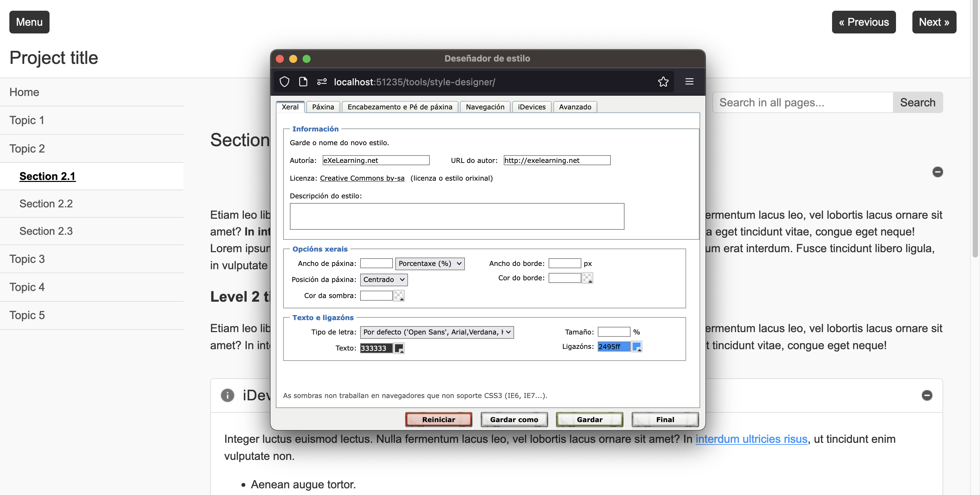Switch to the Navegación tab
Viewport: 980px width, 495px height.
pyautogui.click(x=485, y=107)
